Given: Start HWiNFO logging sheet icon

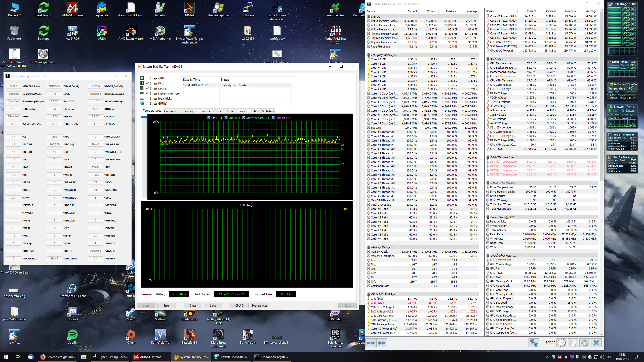Looking at the screenshot, I should 573,343.
